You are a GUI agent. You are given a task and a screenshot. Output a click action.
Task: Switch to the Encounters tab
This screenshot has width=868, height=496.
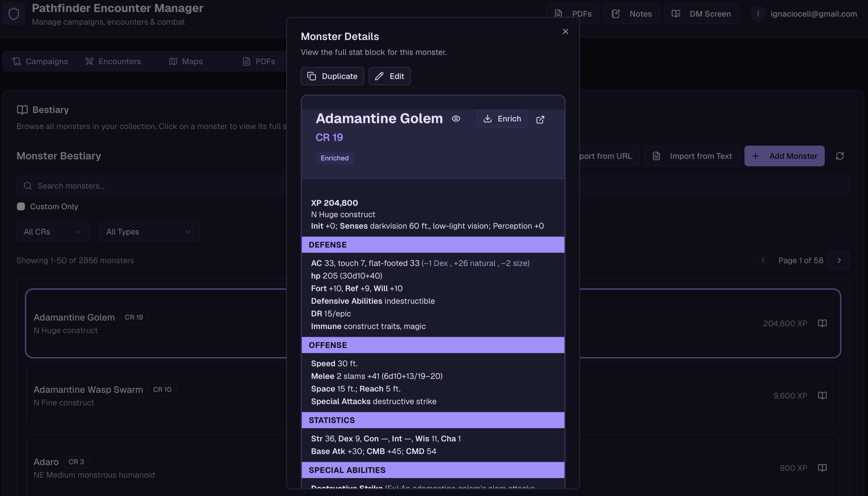click(x=113, y=61)
